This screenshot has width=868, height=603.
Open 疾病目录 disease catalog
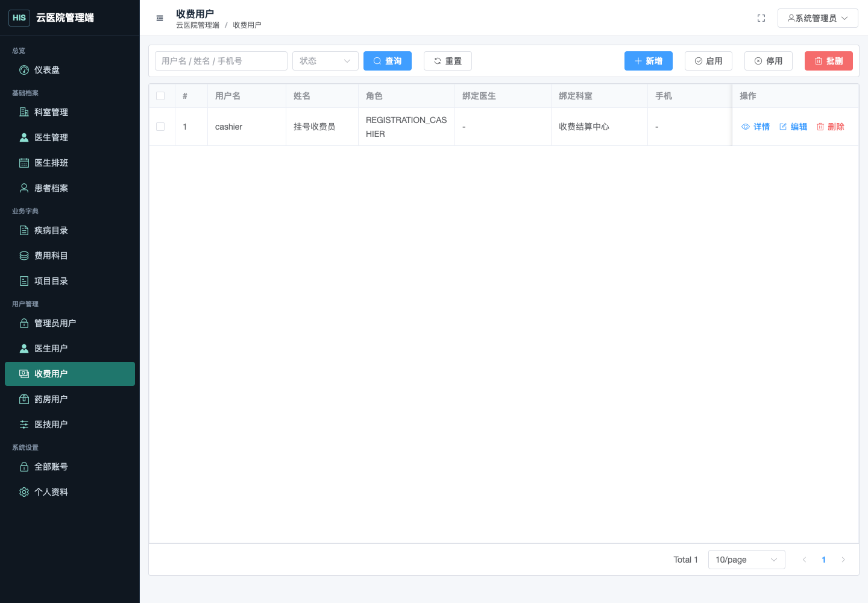coord(70,230)
